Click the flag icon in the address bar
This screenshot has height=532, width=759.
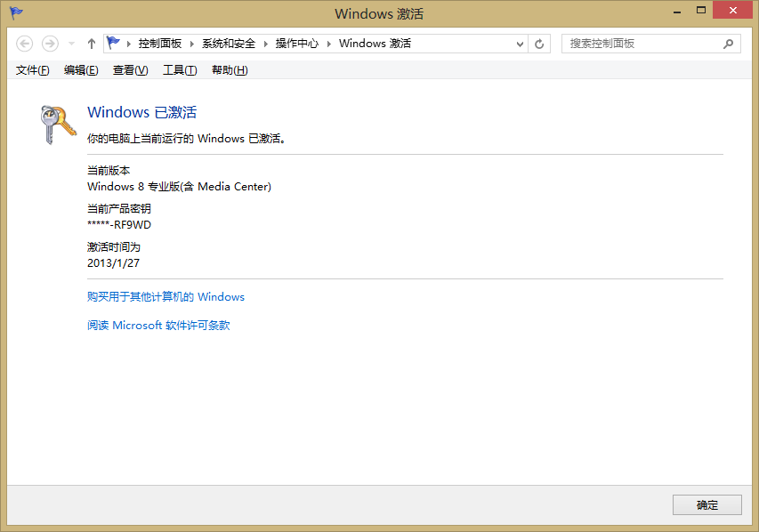tap(113, 43)
